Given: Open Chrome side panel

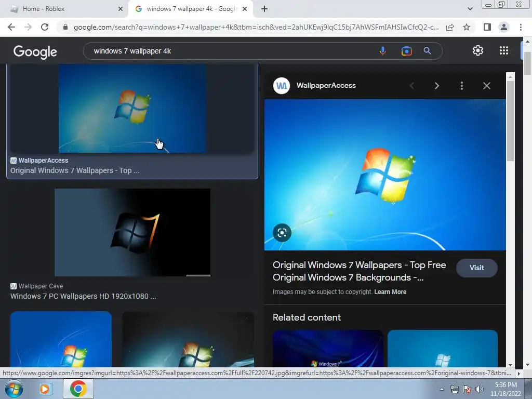Looking at the screenshot, I should pos(487,27).
